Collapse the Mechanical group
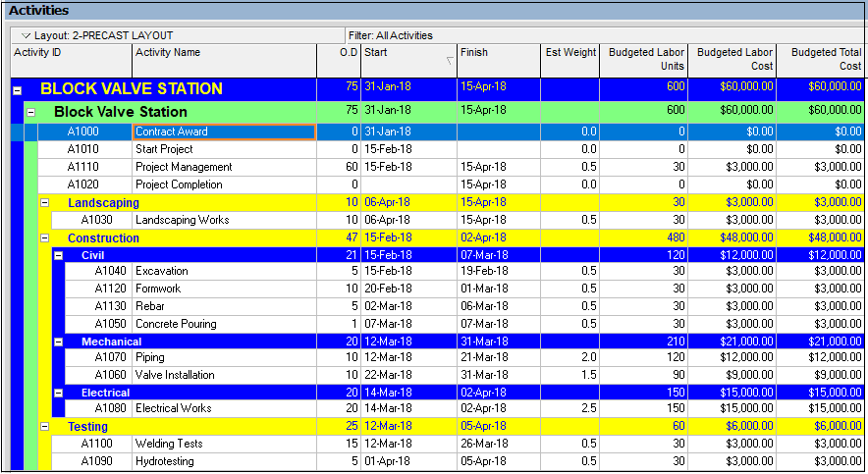Image resolution: width=868 pixels, height=474 pixels. 58,342
